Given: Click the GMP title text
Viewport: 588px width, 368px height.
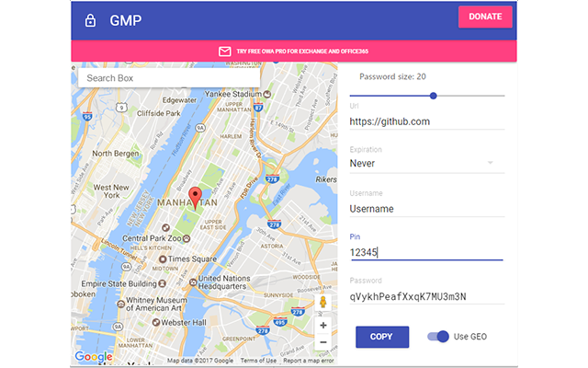Looking at the screenshot, I should click(x=126, y=20).
